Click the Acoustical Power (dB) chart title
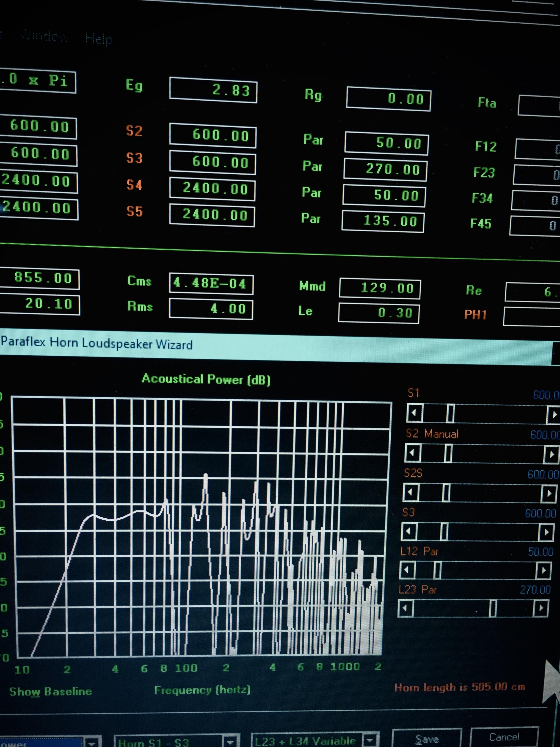The width and height of the screenshot is (560, 747). [x=206, y=379]
